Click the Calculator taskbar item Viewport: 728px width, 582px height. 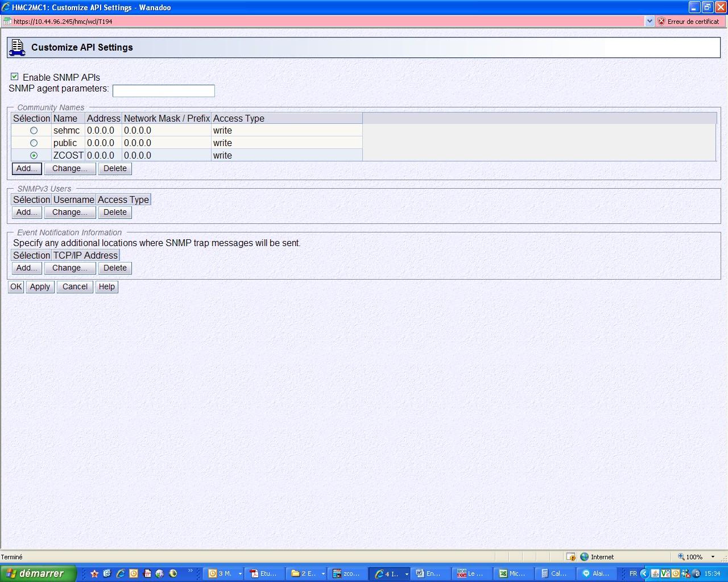click(555, 573)
